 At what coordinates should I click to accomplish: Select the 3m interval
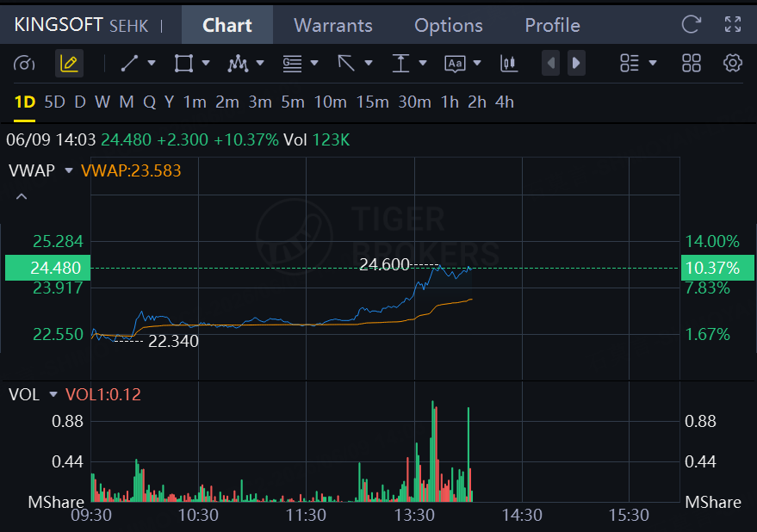click(x=260, y=102)
